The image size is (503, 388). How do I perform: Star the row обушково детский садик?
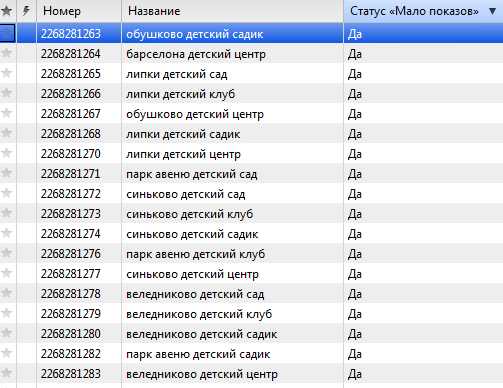pos(7,33)
